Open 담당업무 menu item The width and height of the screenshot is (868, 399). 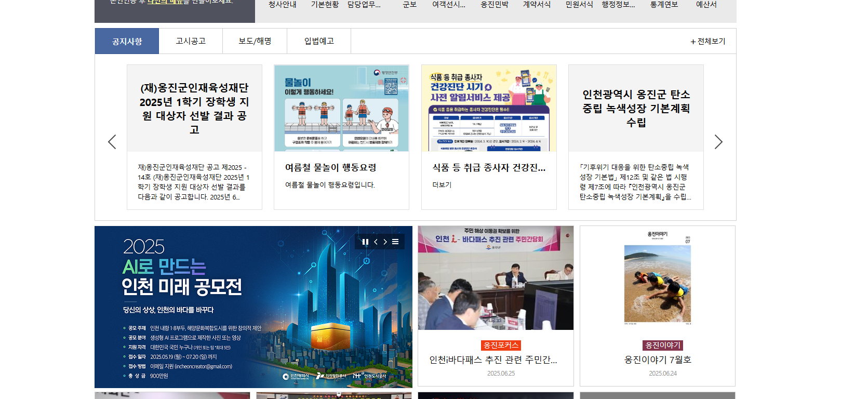pos(364,5)
